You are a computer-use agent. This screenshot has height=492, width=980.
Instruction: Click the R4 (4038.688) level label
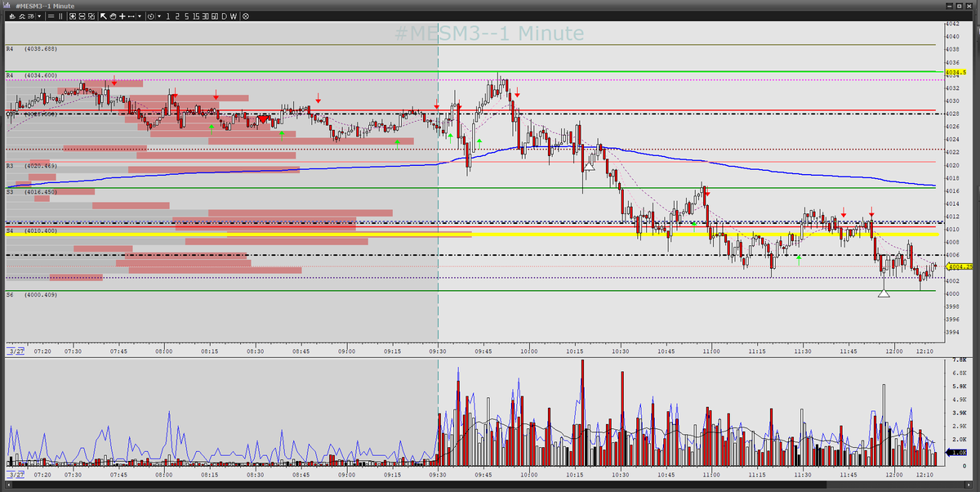pyautogui.click(x=30, y=49)
